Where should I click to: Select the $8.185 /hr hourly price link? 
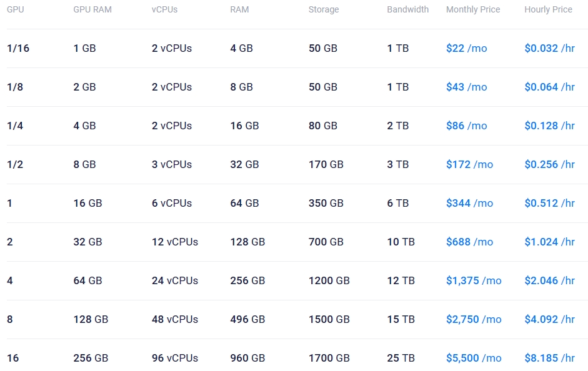[549, 358]
